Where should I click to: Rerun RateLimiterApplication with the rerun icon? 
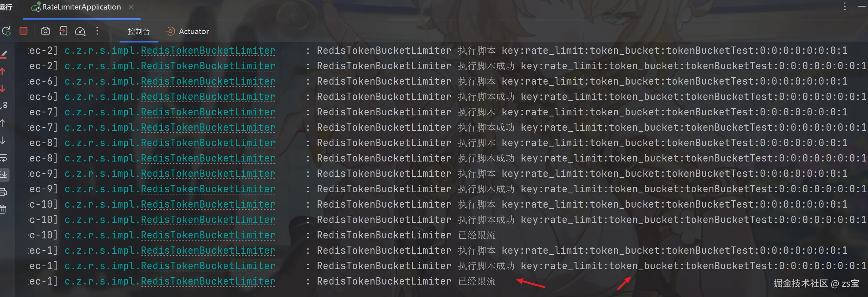tap(6, 31)
